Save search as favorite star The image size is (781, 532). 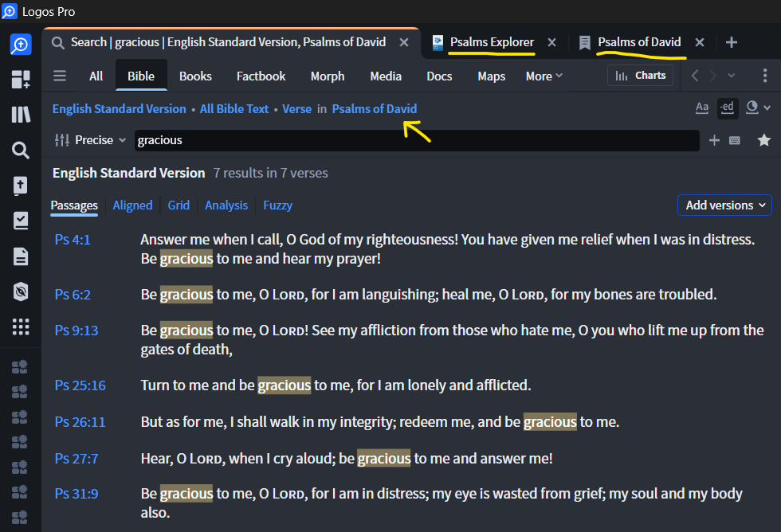pyautogui.click(x=764, y=140)
